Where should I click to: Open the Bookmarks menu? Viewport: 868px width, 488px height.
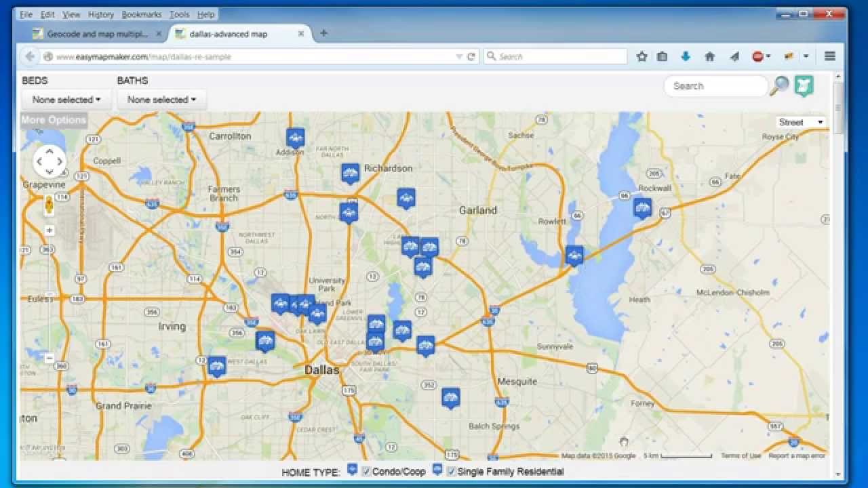(x=140, y=14)
